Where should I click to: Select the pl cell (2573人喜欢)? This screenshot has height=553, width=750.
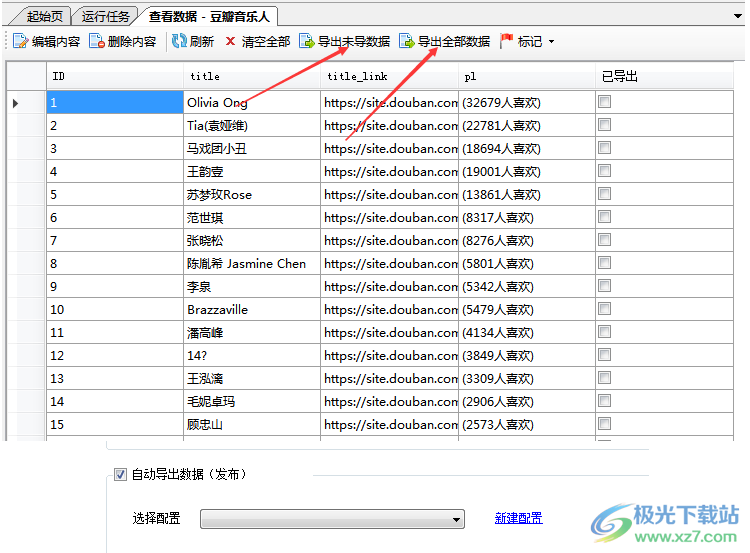pyautogui.click(x=527, y=424)
